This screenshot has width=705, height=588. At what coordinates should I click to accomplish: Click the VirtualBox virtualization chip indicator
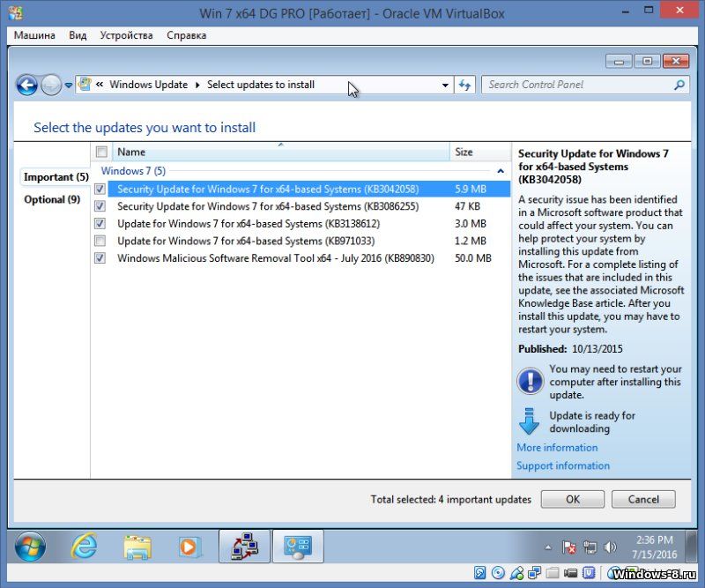point(589,573)
